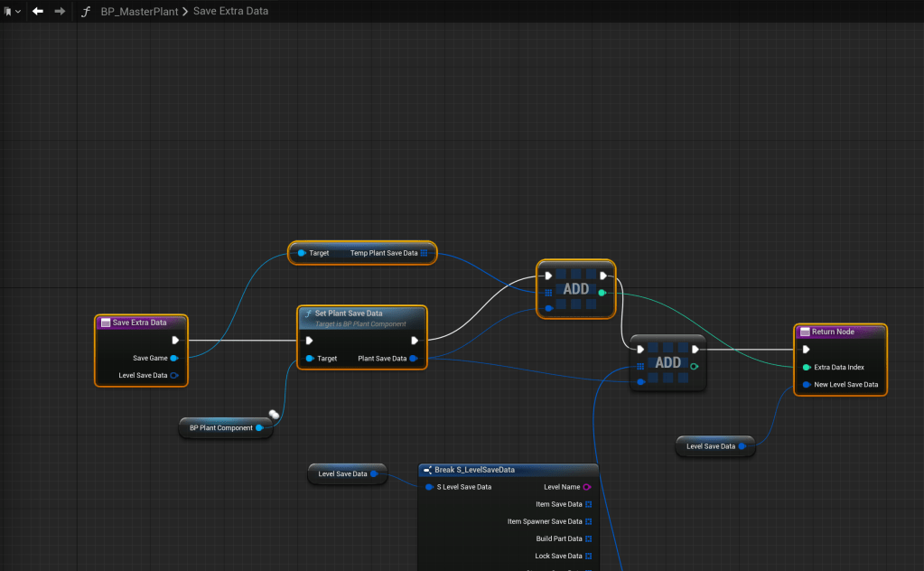Click Target pin on Set Plant Save Data node
924x571 pixels.
point(310,359)
